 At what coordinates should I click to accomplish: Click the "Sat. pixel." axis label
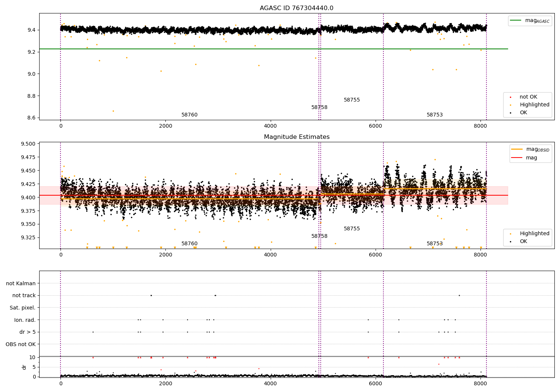23,308
